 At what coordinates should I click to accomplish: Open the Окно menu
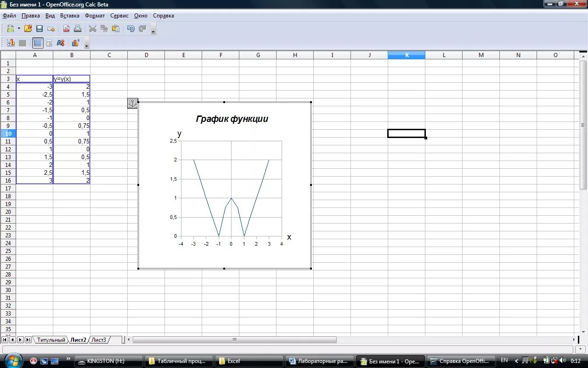click(141, 16)
